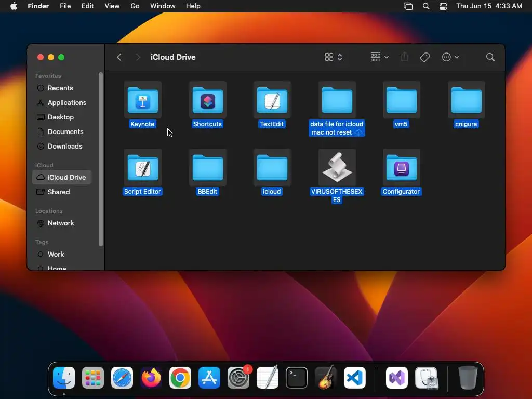The height and width of the screenshot is (399, 532).
Task: Select the data file for icloud folder icon
Action: pos(337,100)
